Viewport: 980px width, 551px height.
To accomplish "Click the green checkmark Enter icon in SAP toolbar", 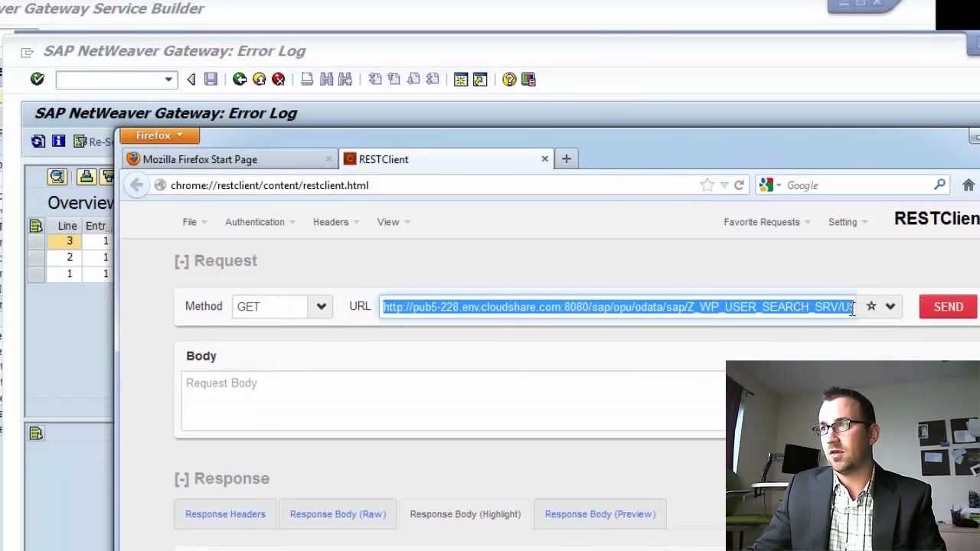I will 37,79.
